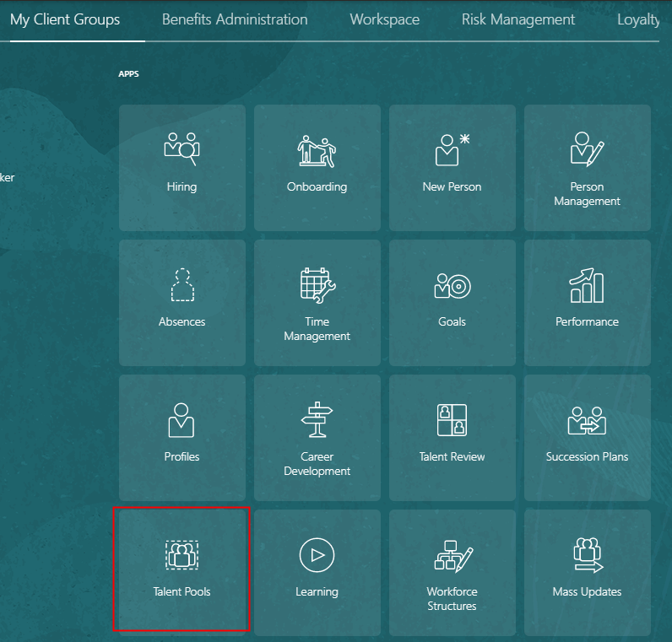Image resolution: width=672 pixels, height=642 pixels.
Task: Open the Succession Plans app
Action: [x=587, y=438]
